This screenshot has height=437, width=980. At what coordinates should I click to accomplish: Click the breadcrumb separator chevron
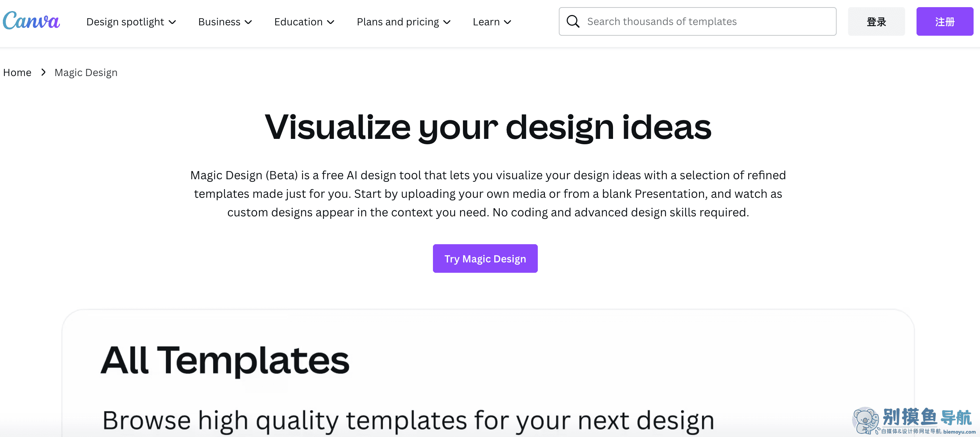pos(44,72)
